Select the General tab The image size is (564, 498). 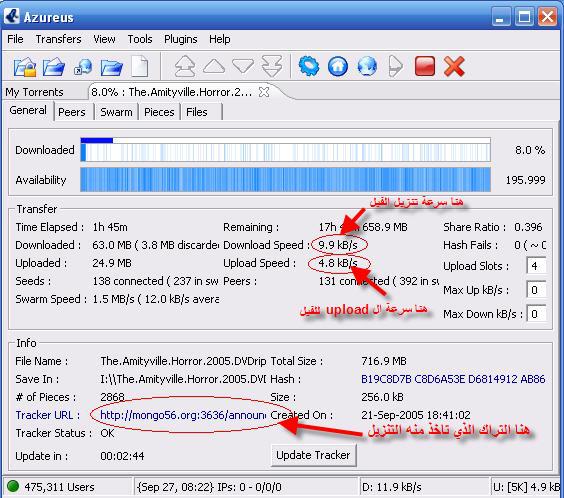28,110
